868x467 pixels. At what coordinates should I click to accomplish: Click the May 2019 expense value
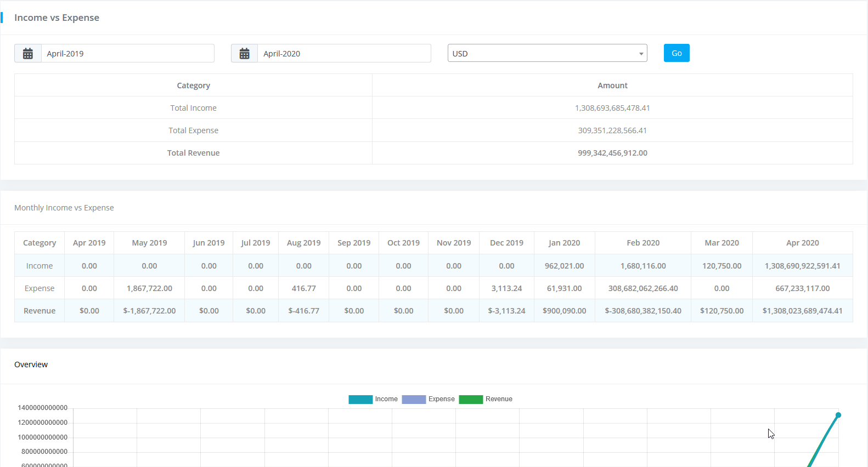point(149,288)
